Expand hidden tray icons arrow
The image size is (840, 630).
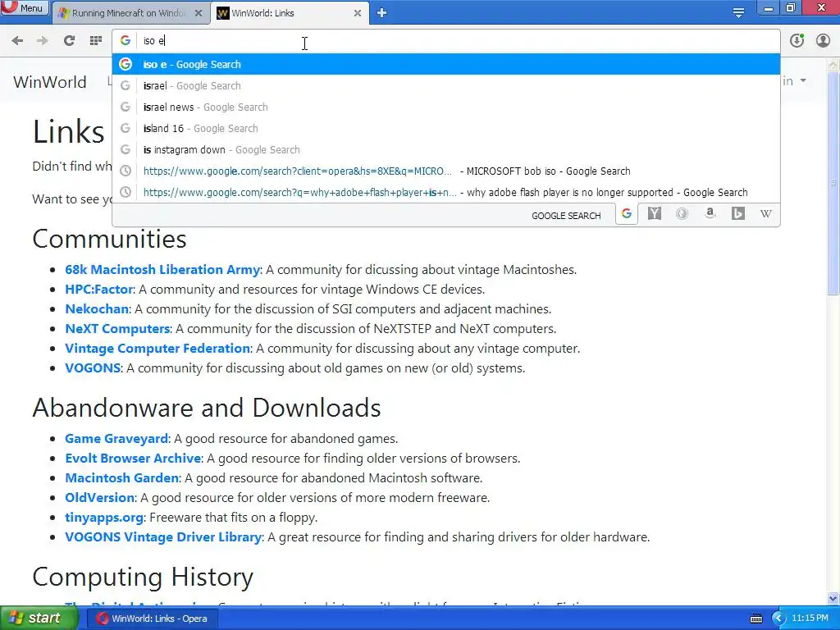click(x=778, y=619)
